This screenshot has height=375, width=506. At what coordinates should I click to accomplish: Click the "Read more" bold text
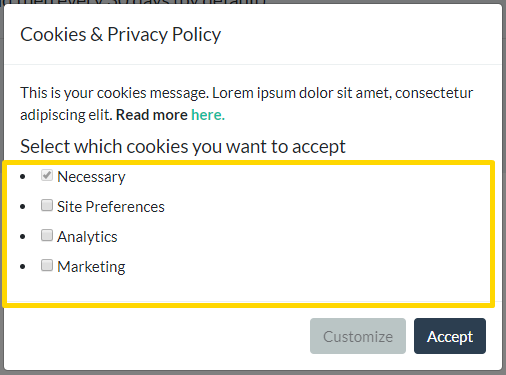pyautogui.click(x=152, y=115)
